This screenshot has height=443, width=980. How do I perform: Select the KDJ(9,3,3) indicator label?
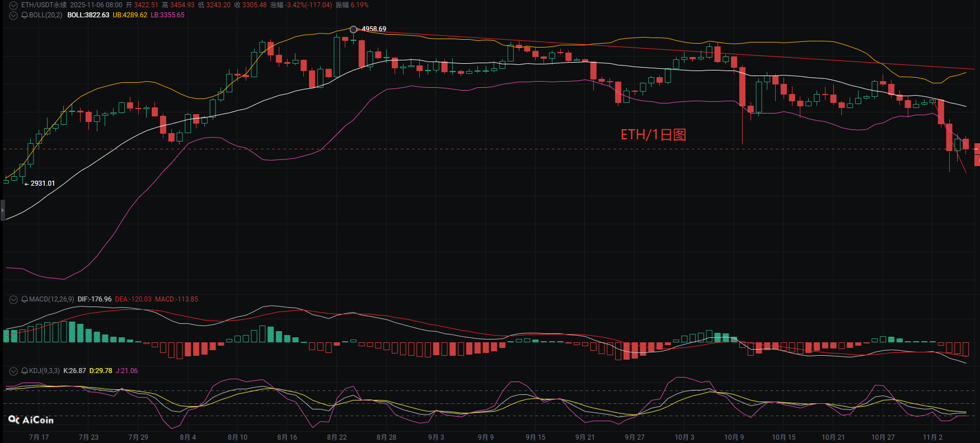pyautogui.click(x=44, y=371)
